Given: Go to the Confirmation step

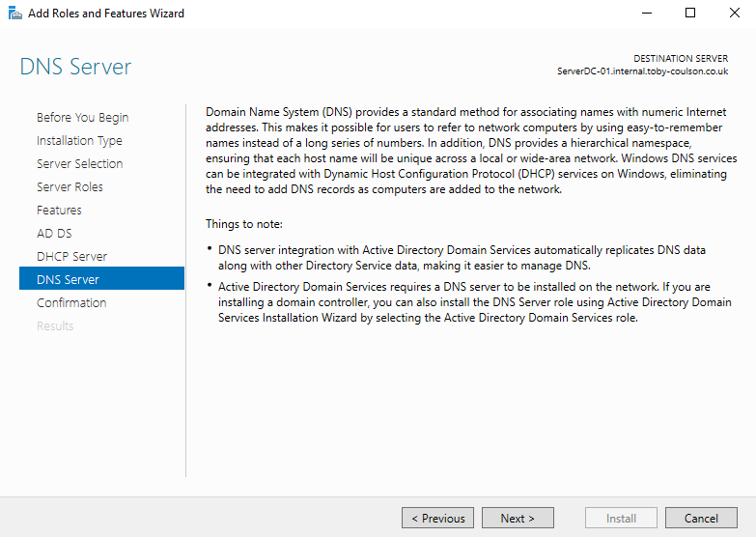Looking at the screenshot, I should click(x=71, y=303).
